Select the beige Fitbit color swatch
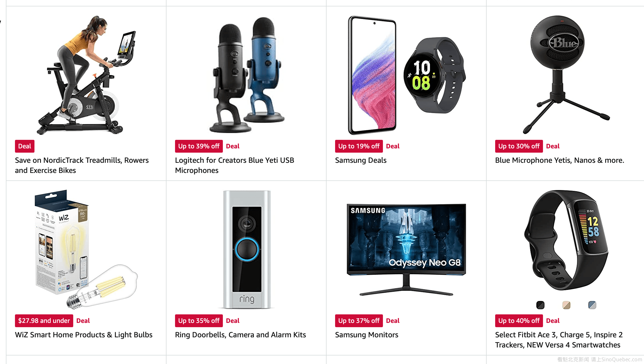644x364 pixels. [566, 305]
